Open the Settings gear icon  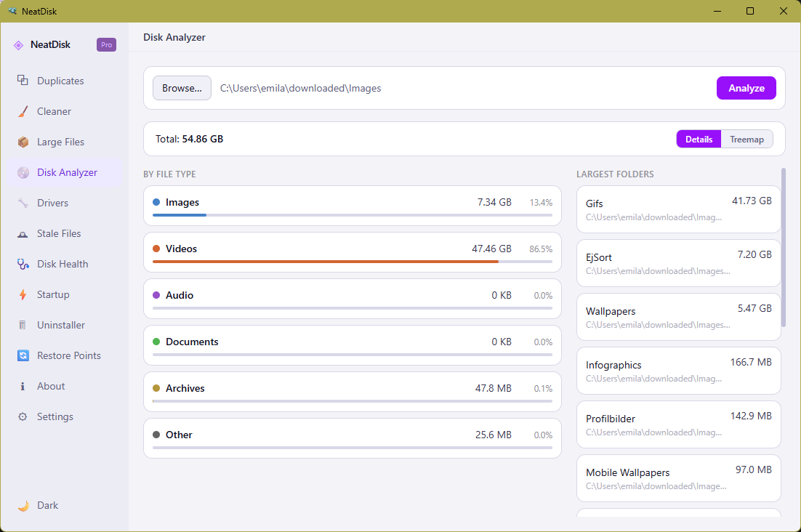pos(23,416)
